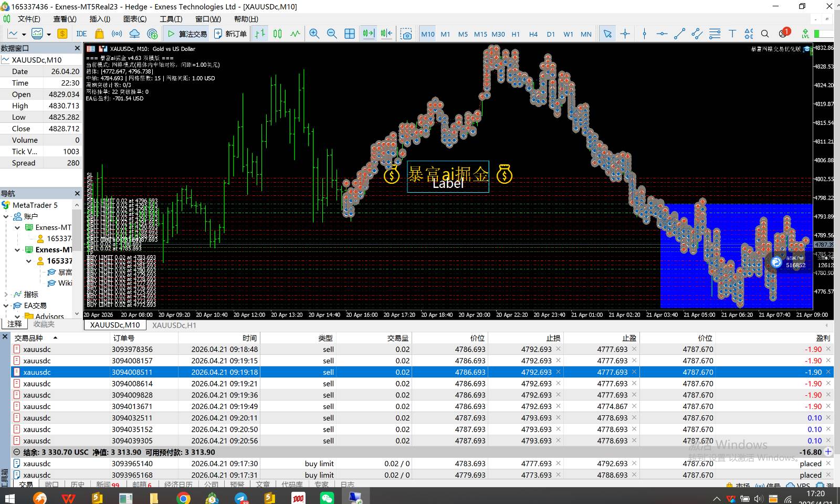Select the crosshair tool
840x504 pixels.
[x=625, y=34]
